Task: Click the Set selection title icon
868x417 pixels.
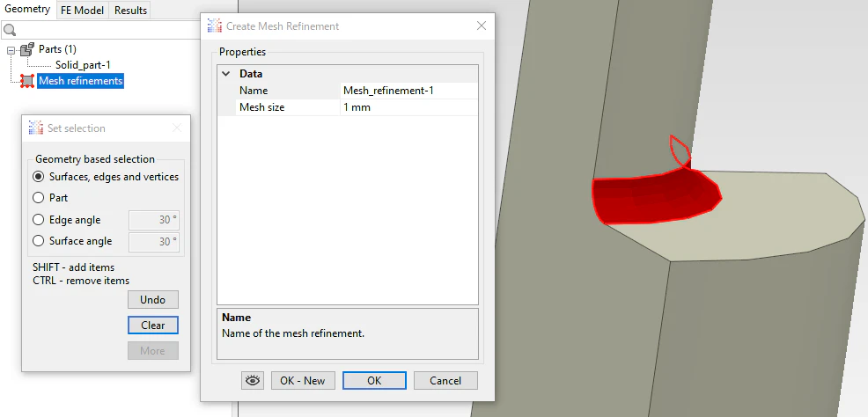Action: click(36, 128)
